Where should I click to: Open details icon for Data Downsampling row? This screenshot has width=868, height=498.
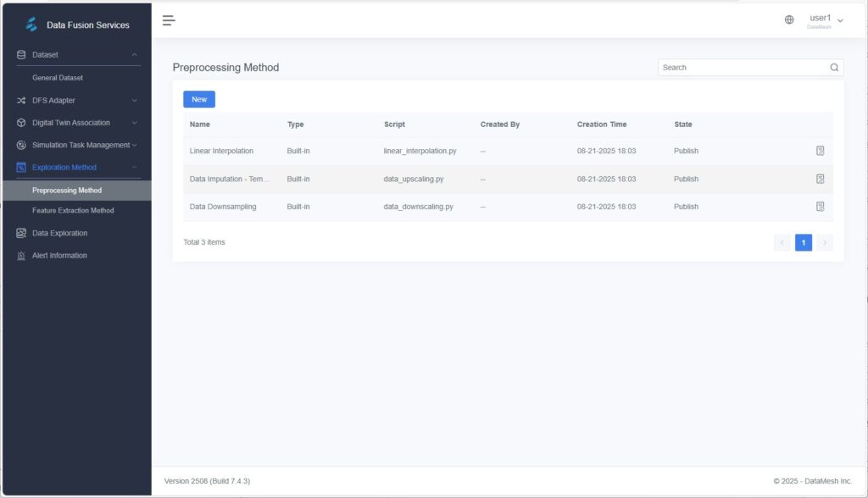[x=820, y=207]
